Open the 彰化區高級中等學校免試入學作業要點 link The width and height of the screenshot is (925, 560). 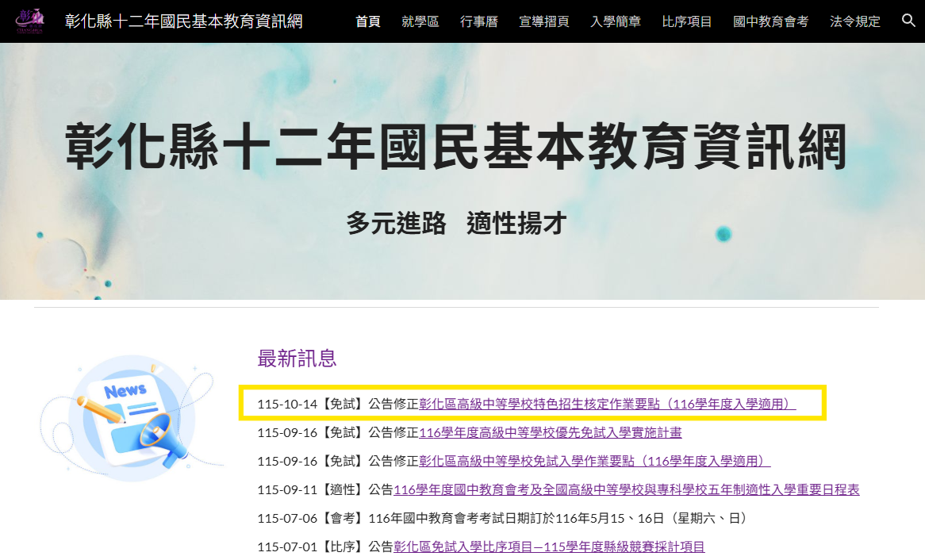pyautogui.click(x=595, y=461)
